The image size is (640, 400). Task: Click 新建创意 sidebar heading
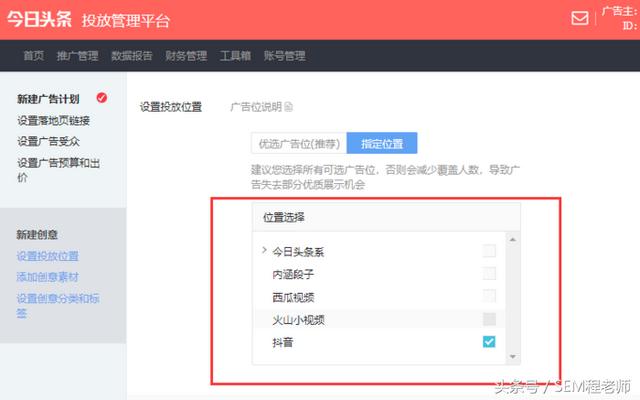coord(37,235)
